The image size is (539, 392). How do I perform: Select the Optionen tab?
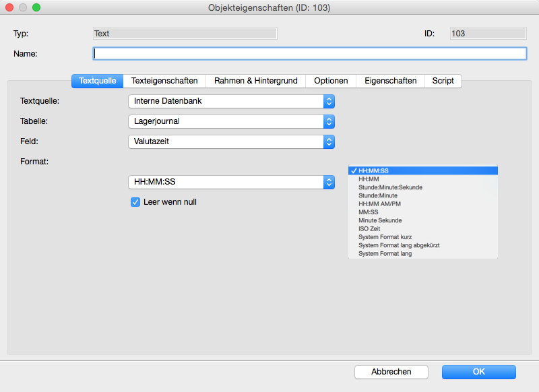(x=331, y=81)
